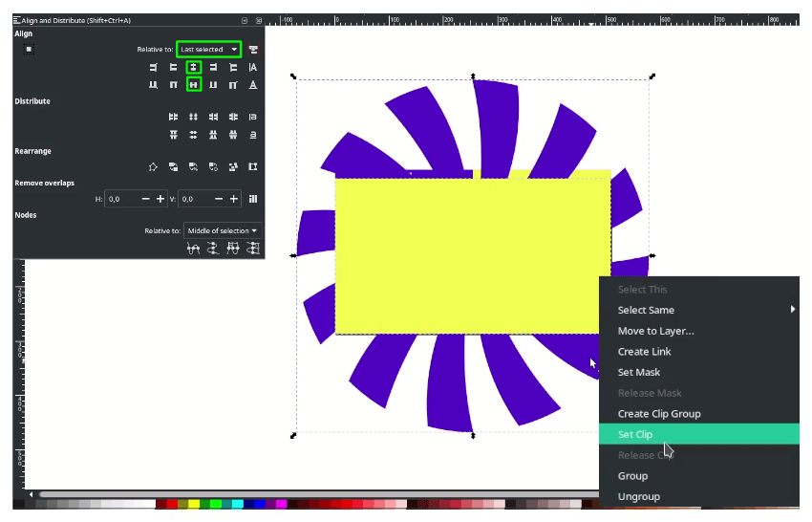The image size is (812, 522).
Task: Distribute text baselines vertically
Action: click(x=253, y=135)
